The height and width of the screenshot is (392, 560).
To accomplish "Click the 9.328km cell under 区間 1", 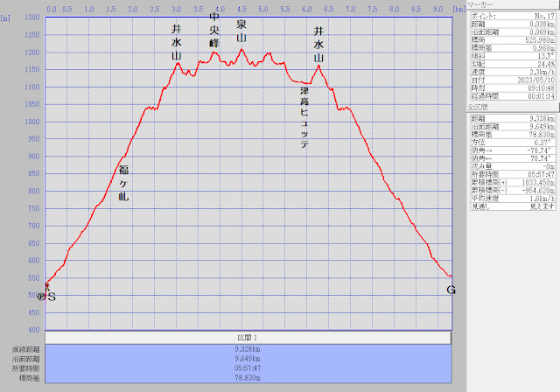I will coord(248,349).
